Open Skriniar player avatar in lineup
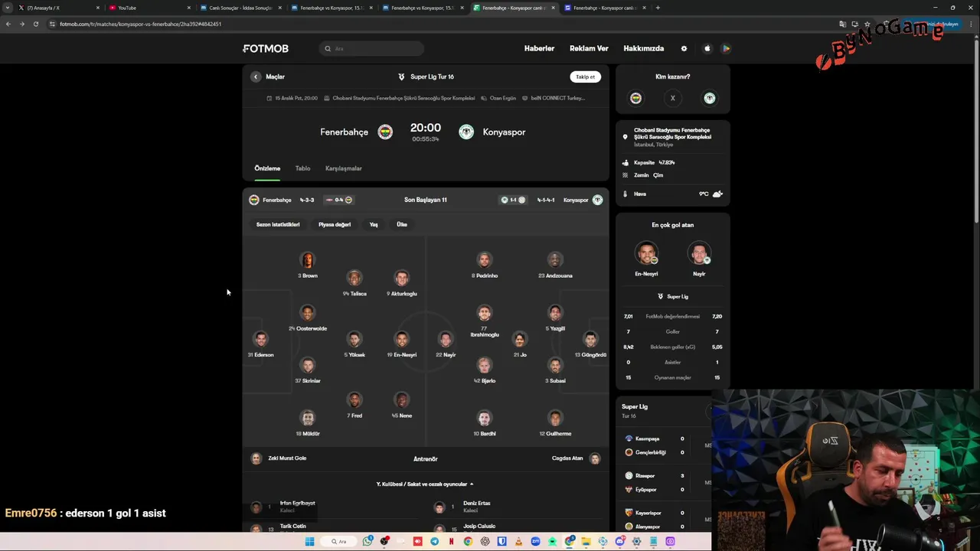The image size is (980, 551). (307, 364)
